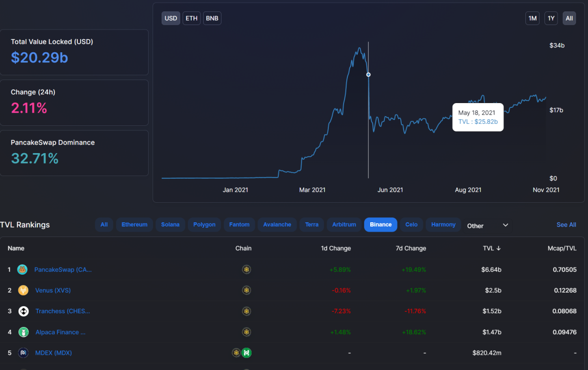Click Alpaca Finance 7d change +18.62%
Screen dimensions: 588x370
[414, 332]
